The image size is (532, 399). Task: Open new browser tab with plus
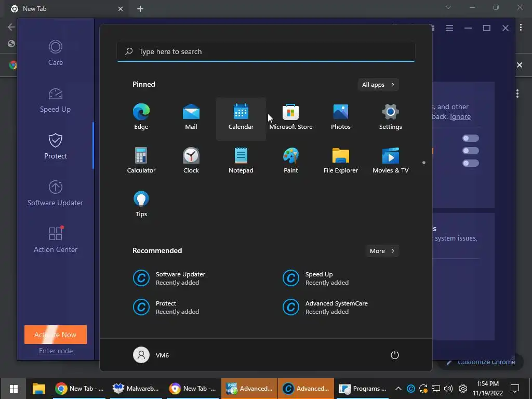(140, 9)
